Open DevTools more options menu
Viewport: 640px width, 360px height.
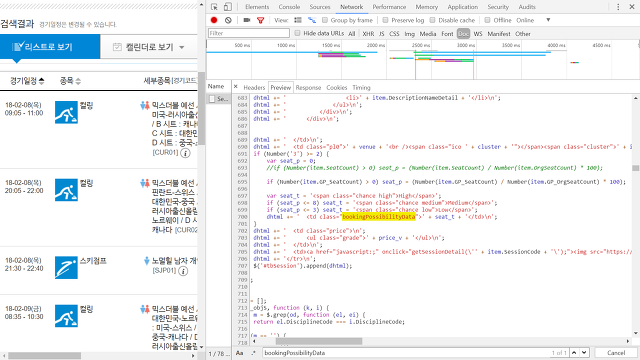(x=618, y=7)
